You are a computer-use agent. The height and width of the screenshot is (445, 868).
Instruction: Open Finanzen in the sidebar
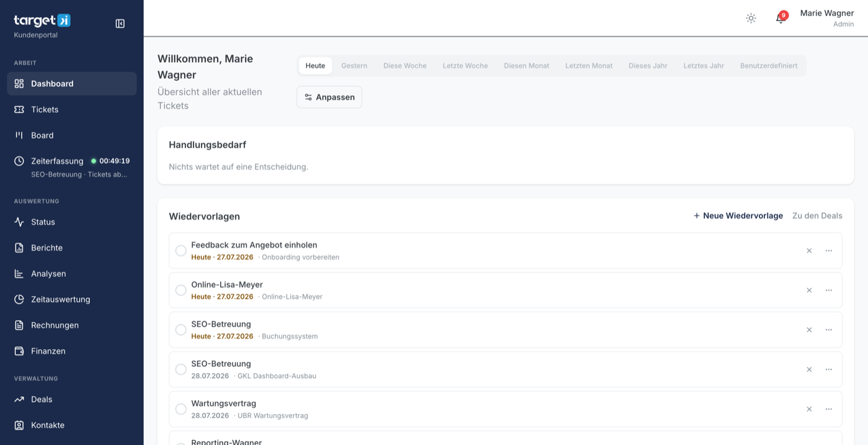(x=72, y=351)
